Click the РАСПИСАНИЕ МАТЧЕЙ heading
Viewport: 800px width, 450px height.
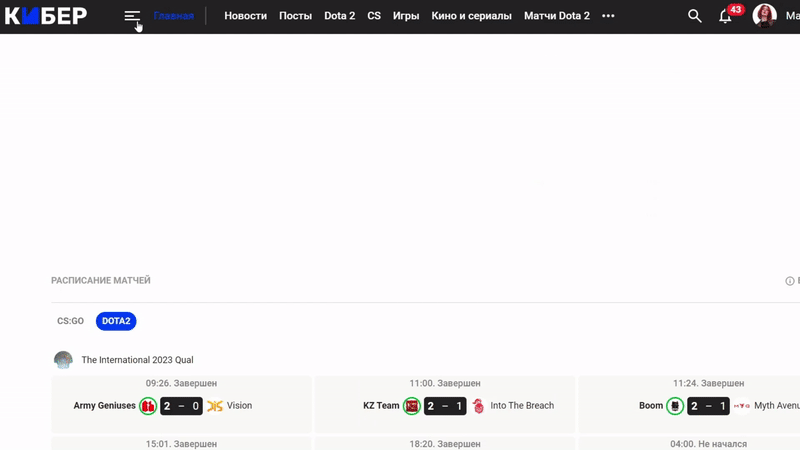click(101, 281)
